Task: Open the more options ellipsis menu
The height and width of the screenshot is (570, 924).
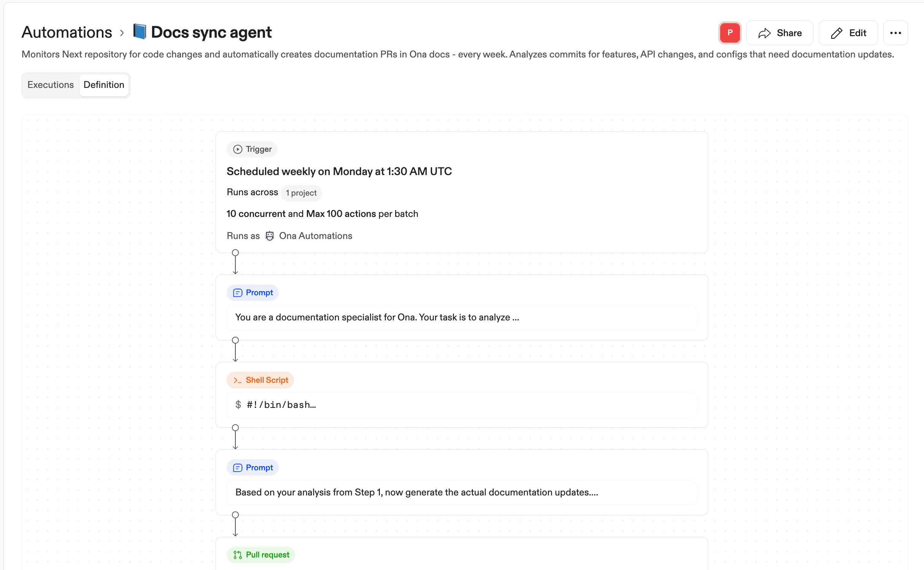Action: (895, 33)
